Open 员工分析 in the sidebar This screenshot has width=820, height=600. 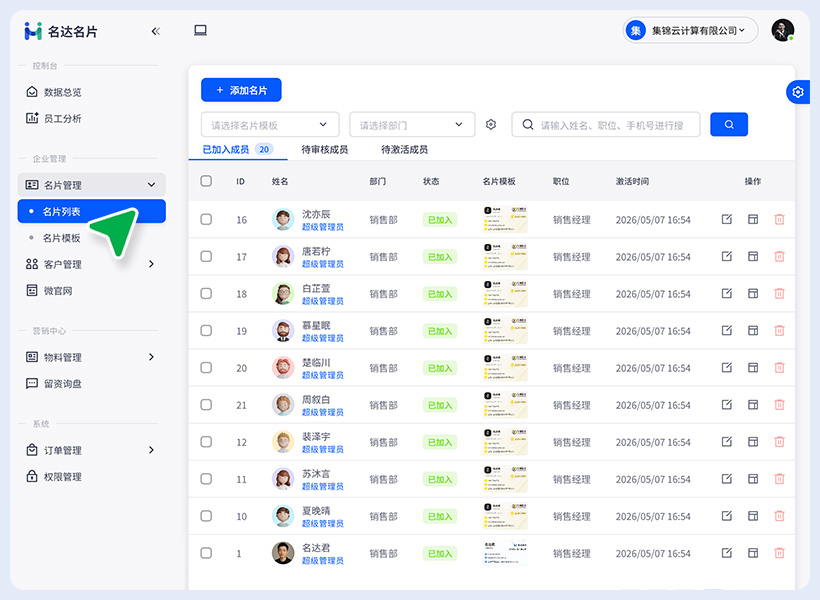(x=54, y=118)
